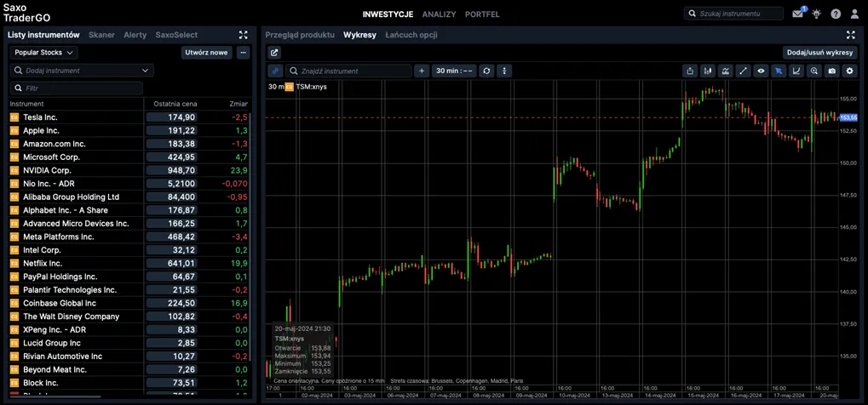Viewport: 868px width, 405px height.
Task: Select Alibaba Group Holding Ltd
Action: click(x=72, y=197)
